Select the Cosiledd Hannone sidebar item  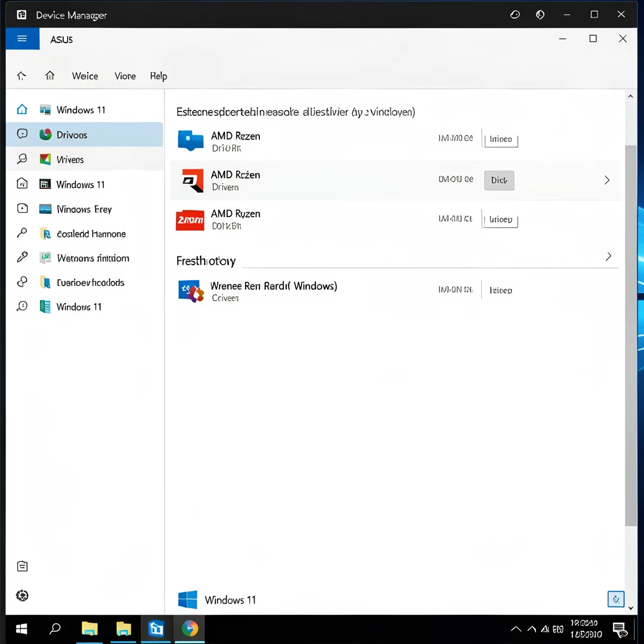(x=85, y=233)
